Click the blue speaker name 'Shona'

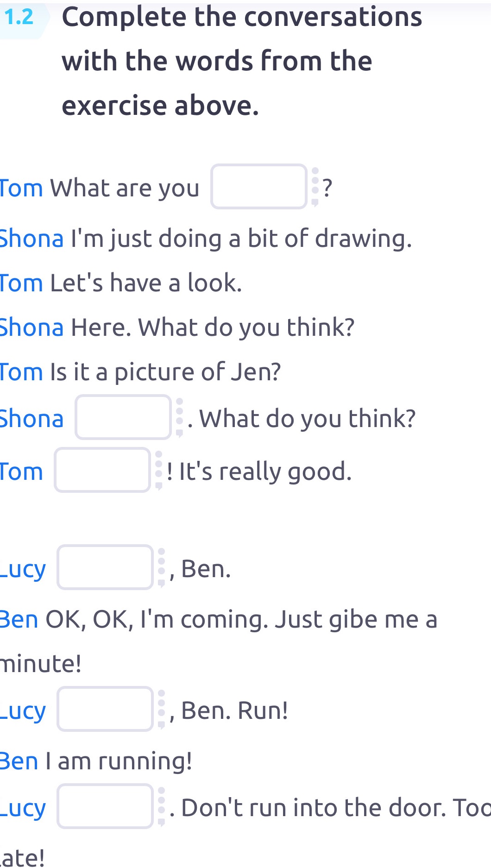(31, 238)
